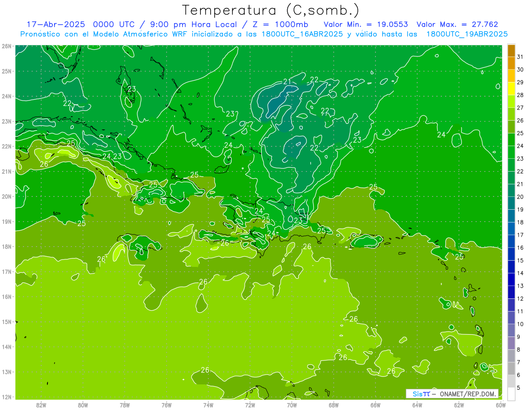Click the legend scale value 20

(520, 197)
